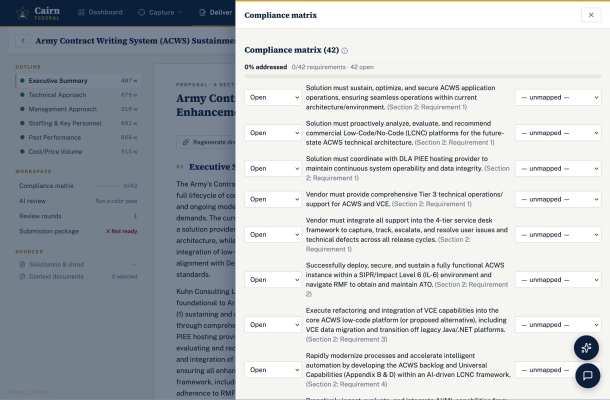Open the Capture menu
Image resolution: width=610 pixels, height=400 pixels.
(x=160, y=12)
